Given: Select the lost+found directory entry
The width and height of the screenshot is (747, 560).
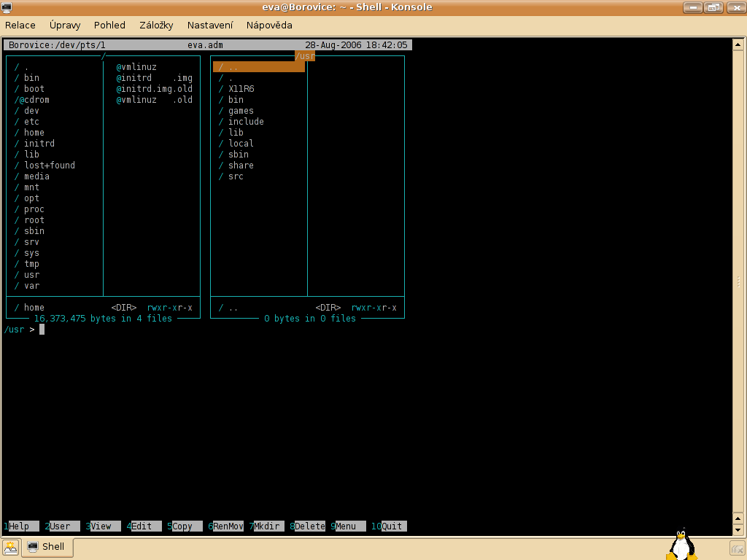Looking at the screenshot, I should tap(49, 166).
